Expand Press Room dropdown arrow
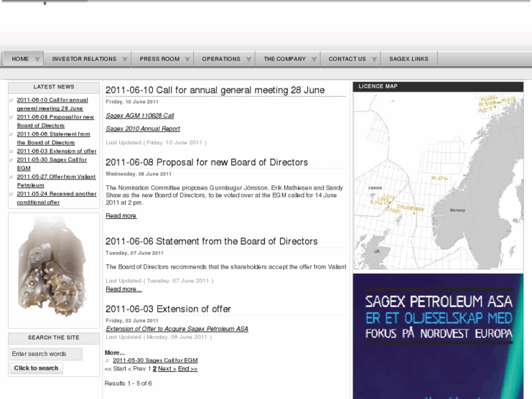This screenshot has width=532, height=399. click(x=187, y=59)
